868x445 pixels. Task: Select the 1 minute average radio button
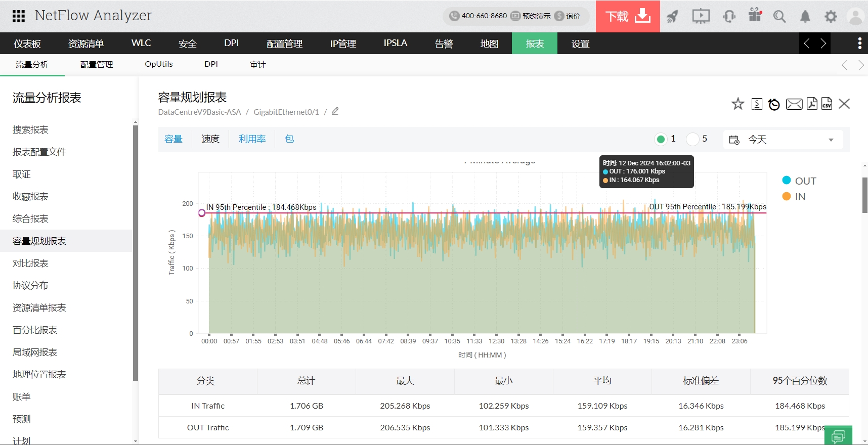pos(661,139)
